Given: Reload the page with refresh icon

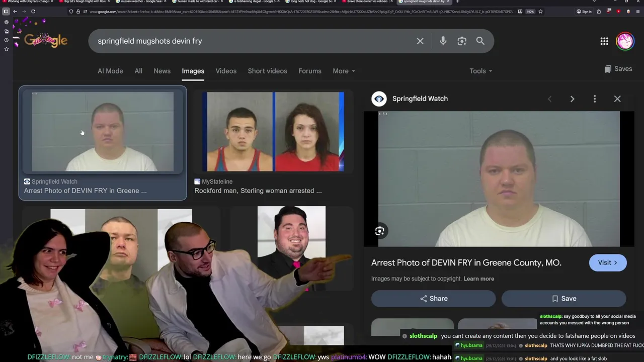Looking at the screenshot, I should point(33,12).
